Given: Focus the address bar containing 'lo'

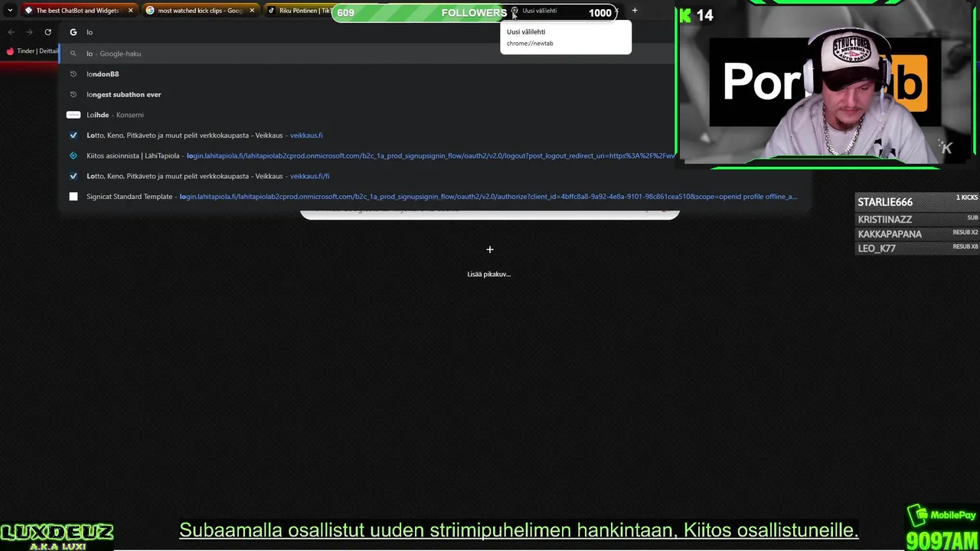Looking at the screenshot, I should coord(367,32).
